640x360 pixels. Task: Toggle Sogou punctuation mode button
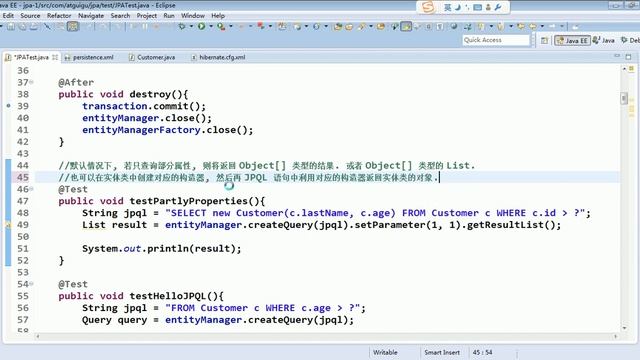pyautogui.click(x=467, y=7)
